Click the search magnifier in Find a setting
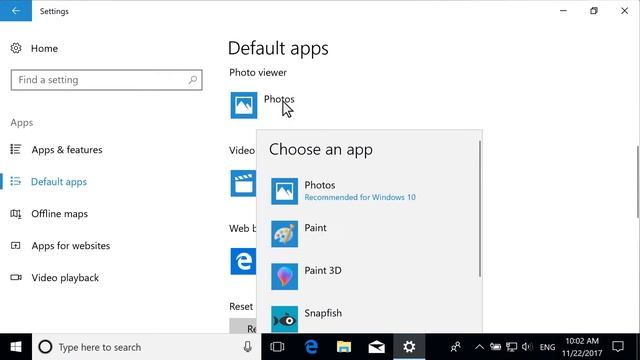Image resolution: width=640 pixels, height=360 pixels. pyautogui.click(x=193, y=80)
